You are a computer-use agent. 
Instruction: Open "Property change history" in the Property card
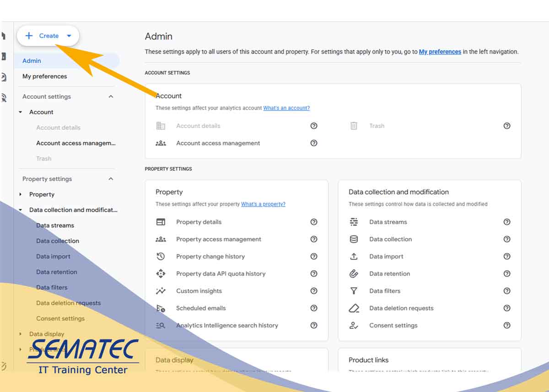click(x=210, y=257)
